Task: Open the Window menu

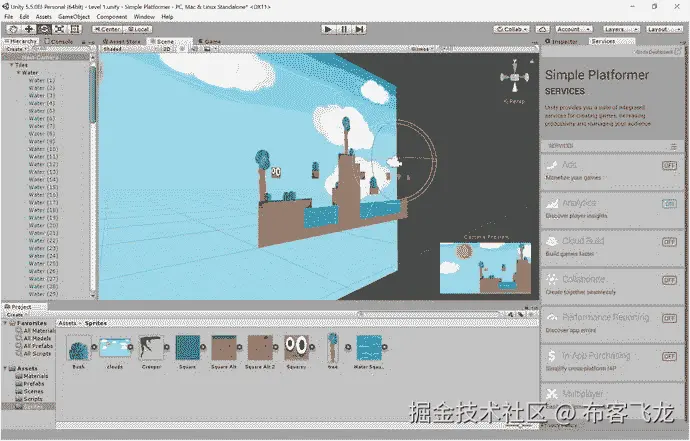Action: pyautogui.click(x=144, y=17)
